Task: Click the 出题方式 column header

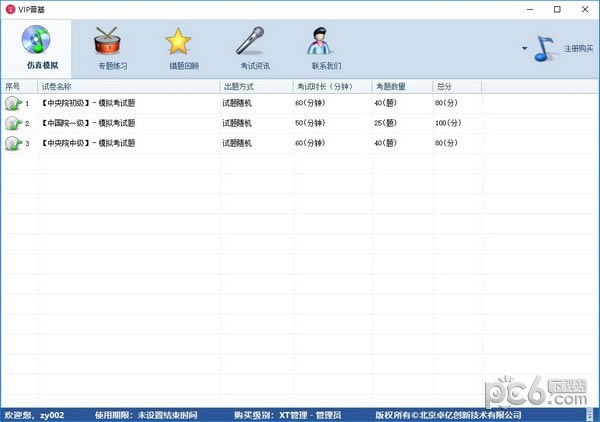Action: [255, 86]
